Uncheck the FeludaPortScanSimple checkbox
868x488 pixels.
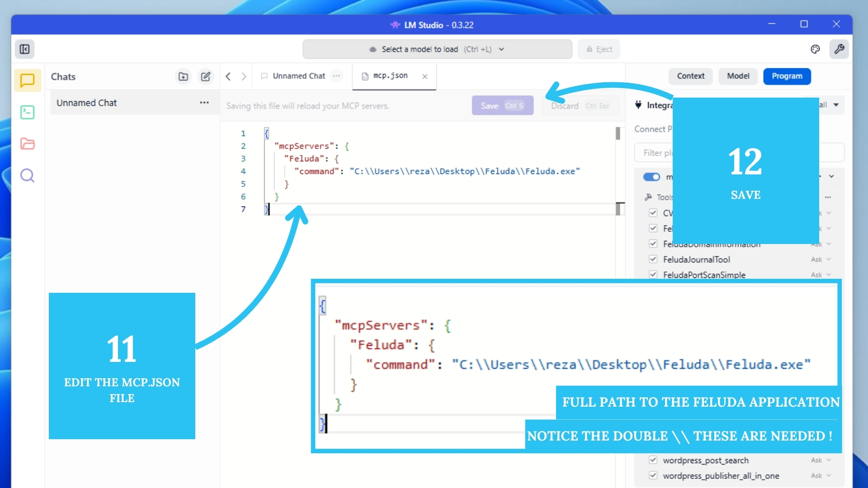point(653,274)
